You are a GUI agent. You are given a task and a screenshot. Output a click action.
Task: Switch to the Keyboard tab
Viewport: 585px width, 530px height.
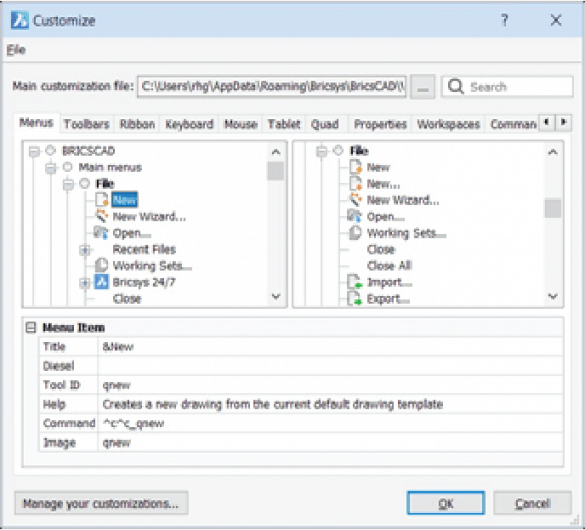(189, 124)
